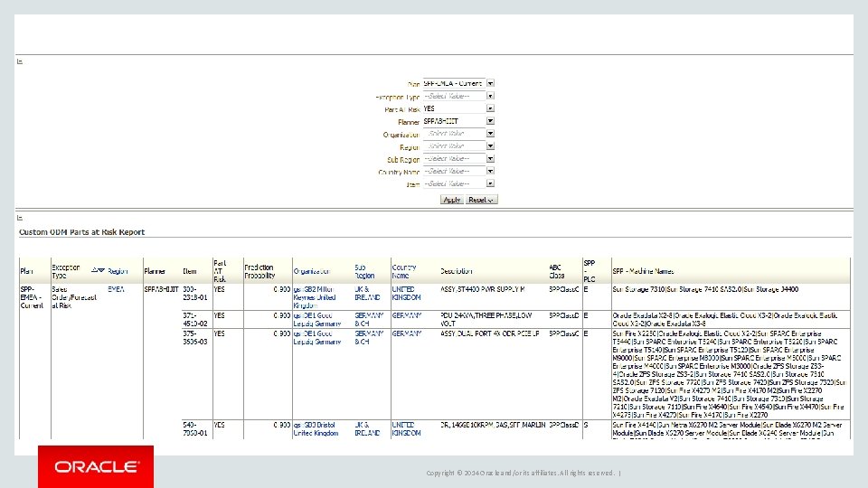868x488 pixels.
Task: Open the Item filter dropdown arrow
Action: (x=490, y=183)
